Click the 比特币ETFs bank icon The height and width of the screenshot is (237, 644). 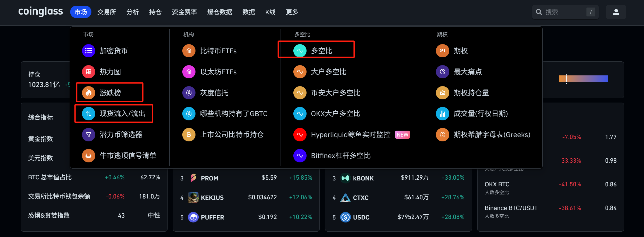[189, 51]
